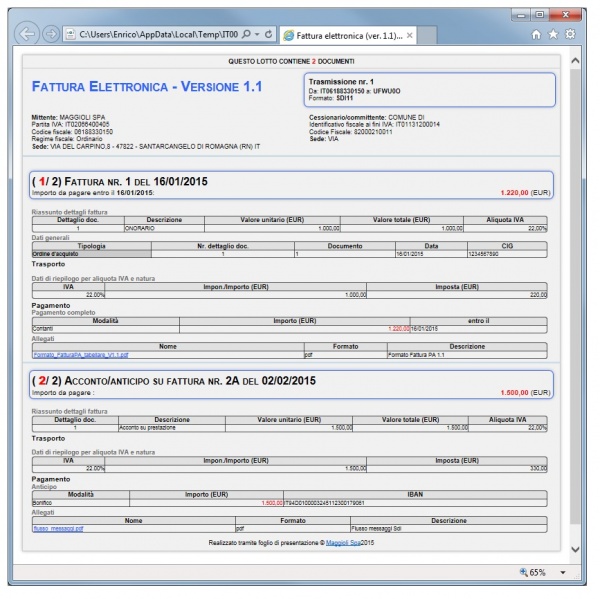Screen dimensions: 600x599
Task: Click the Formato Fattura PA 1.1 description cell
Action: click(x=467, y=355)
